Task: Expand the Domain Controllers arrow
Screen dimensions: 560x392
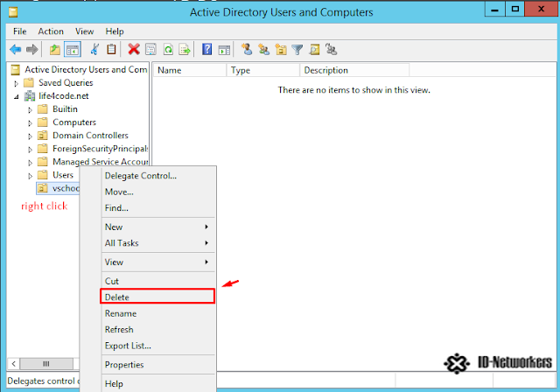Action: [30, 136]
